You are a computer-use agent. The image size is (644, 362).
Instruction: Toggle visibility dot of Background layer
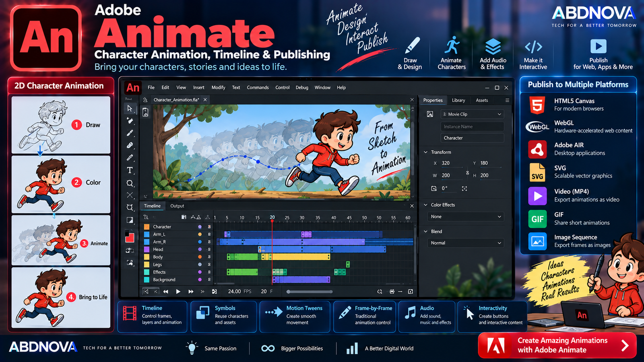[200, 280]
